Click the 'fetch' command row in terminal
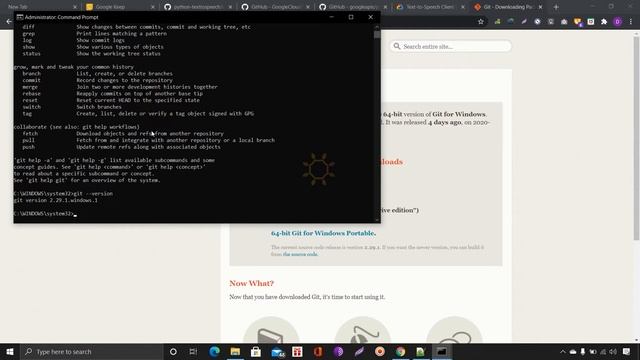 pos(123,133)
